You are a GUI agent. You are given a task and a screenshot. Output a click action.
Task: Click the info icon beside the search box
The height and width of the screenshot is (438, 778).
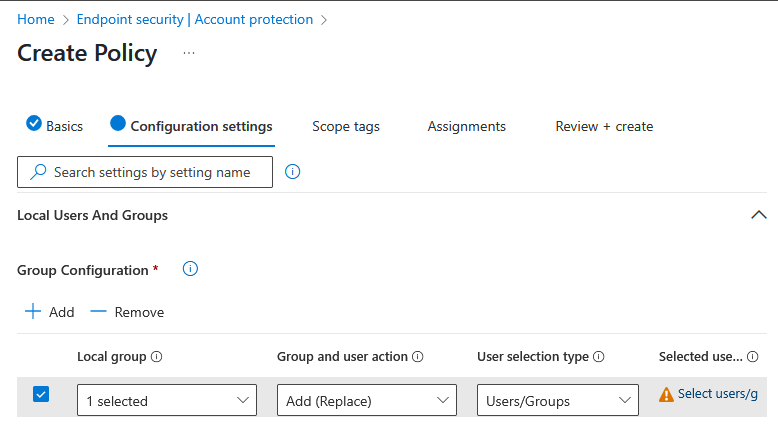pos(293,172)
